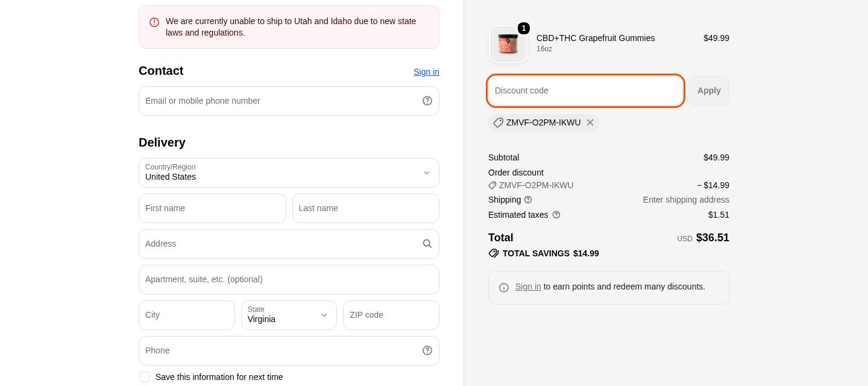This screenshot has height=386, width=868.
Task: Click the Shipping info question icon
Action: (528, 200)
